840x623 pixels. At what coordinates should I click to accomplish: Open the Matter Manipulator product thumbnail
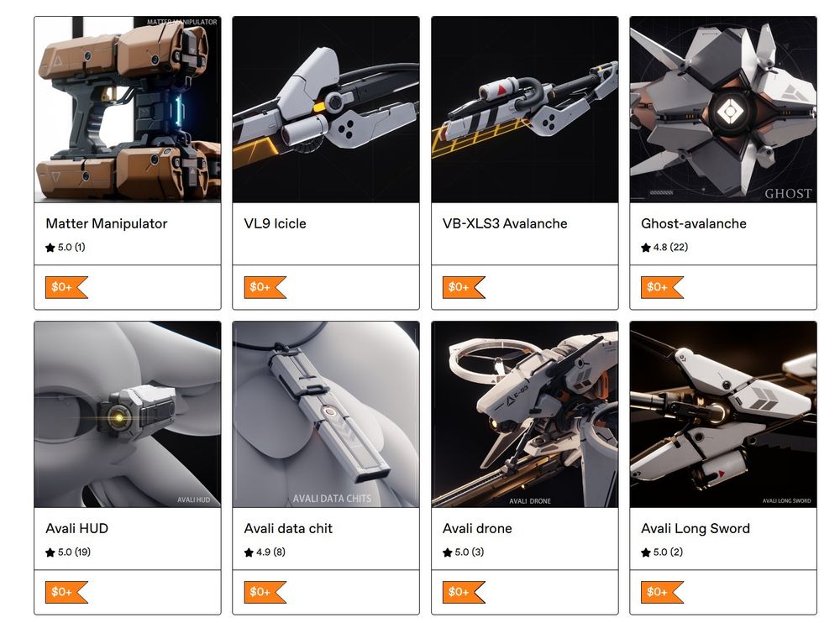[x=128, y=109]
